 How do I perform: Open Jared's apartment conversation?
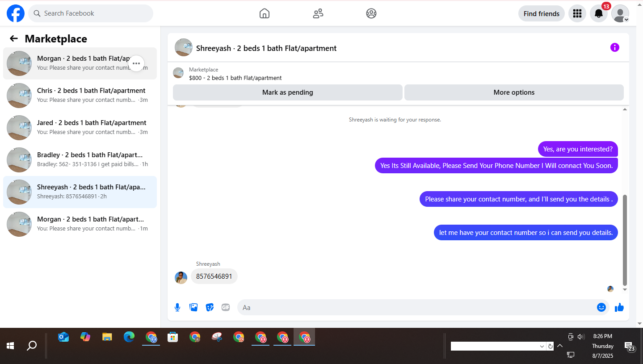click(x=80, y=128)
